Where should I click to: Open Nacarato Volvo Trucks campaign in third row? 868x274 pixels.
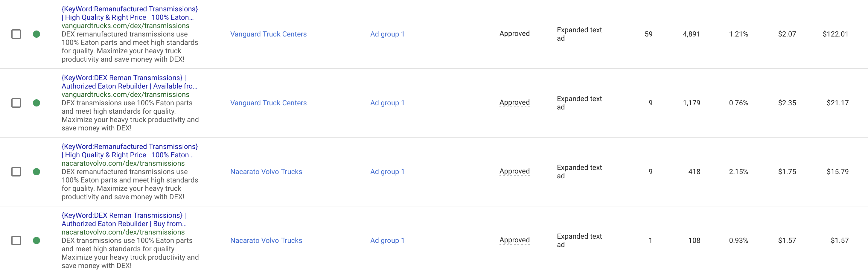pyautogui.click(x=266, y=171)
